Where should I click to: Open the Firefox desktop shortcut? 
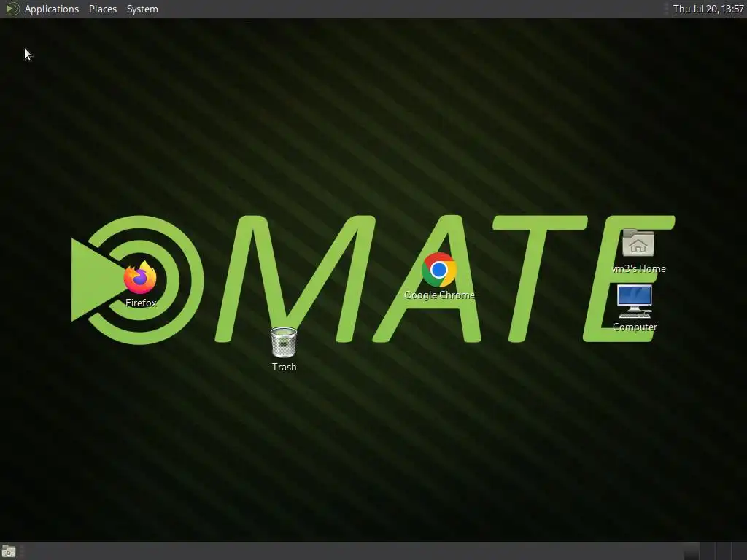(140, 278)
